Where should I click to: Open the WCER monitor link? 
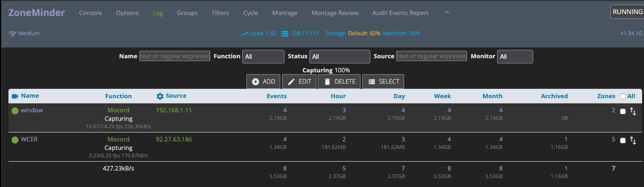pos(30,140)
